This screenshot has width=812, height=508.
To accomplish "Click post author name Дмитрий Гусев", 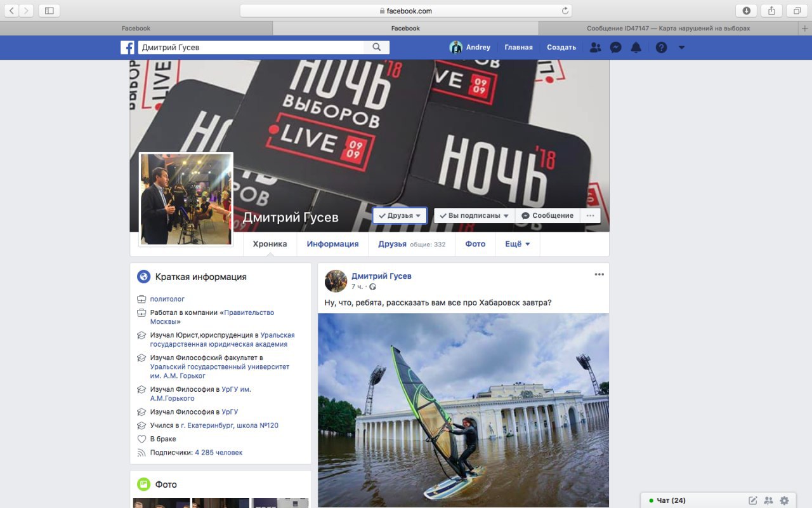I will point(382,276).
